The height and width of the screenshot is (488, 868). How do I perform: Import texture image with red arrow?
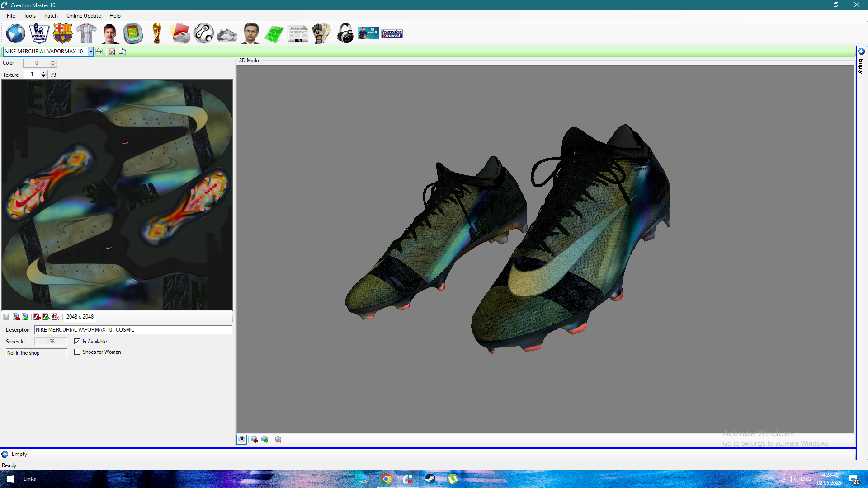[x=16, y=317]
